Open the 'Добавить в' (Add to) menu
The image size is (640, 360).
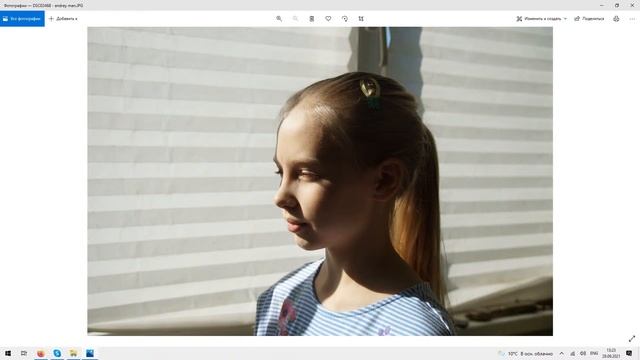tap(63, 19)
